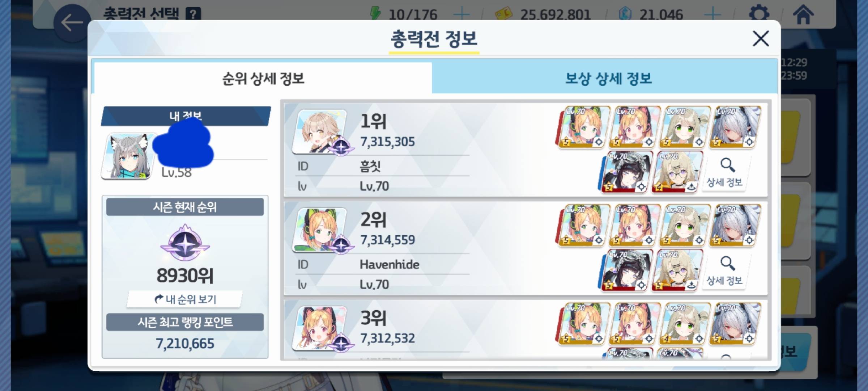
Task: Click the home icon in top bar
Action: pyautogui.click(x=803, y=14)
